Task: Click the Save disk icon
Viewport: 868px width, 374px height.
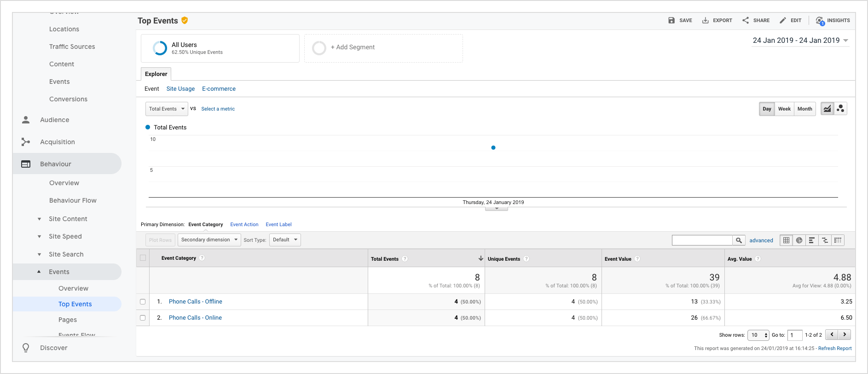Action: click(671, 20)
